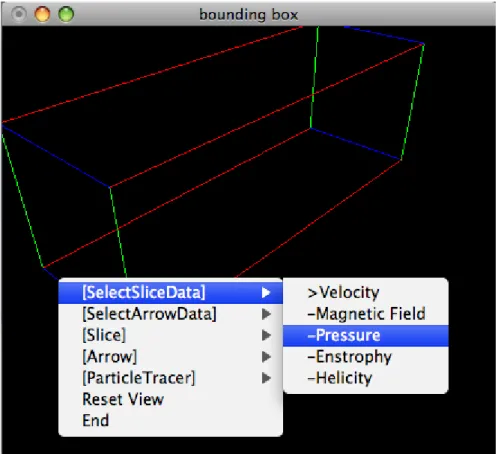Choose Reset View from the context menu
The height and width of the screenshot is (454, 501).
(x=170, y=399)
